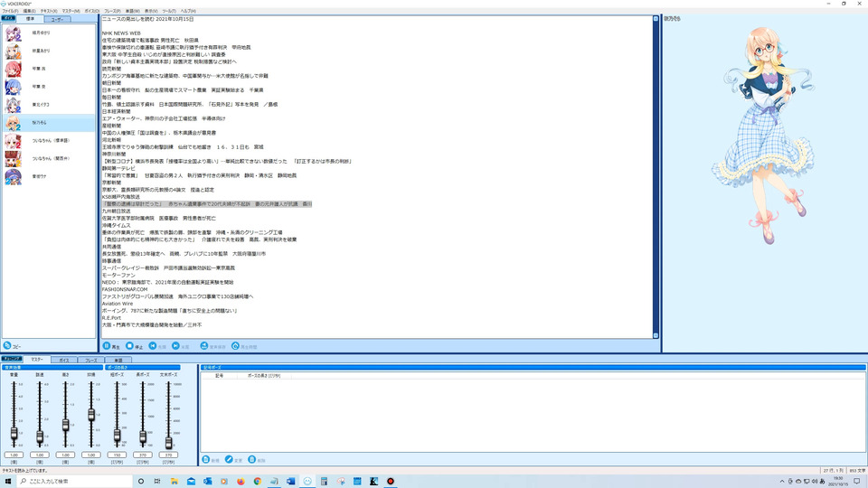Select the blue-haired 琴葉 葵 voice icon
Viewport: 868px width, 488px height.
point(13,87)
